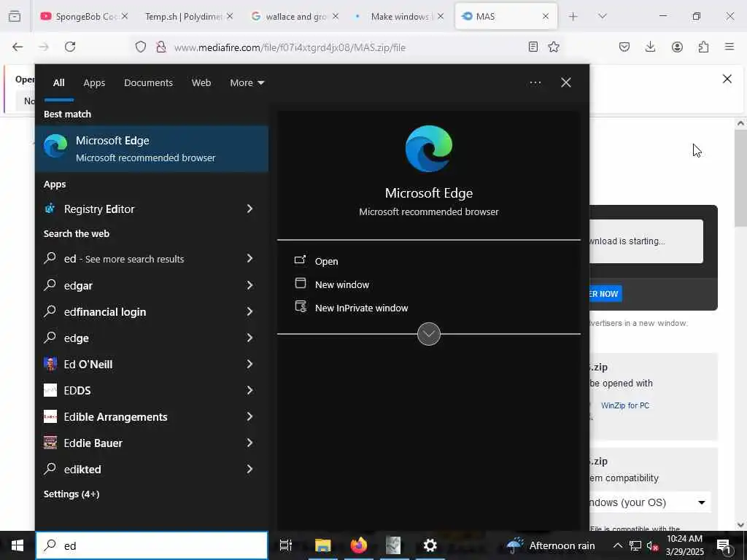Click the WinZip for PC link

click(624, 405)
